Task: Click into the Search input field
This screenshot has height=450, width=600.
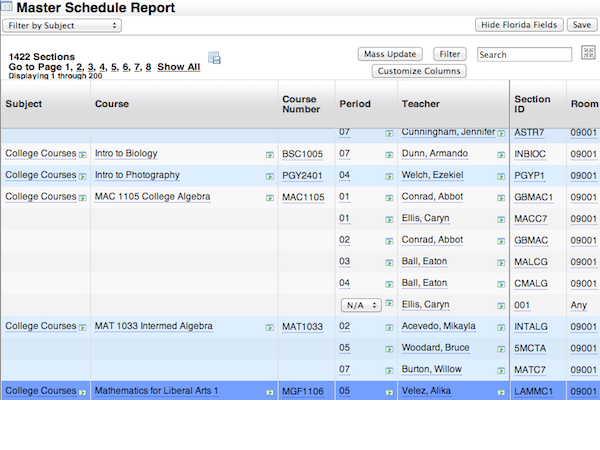Action: click(523, 54)
